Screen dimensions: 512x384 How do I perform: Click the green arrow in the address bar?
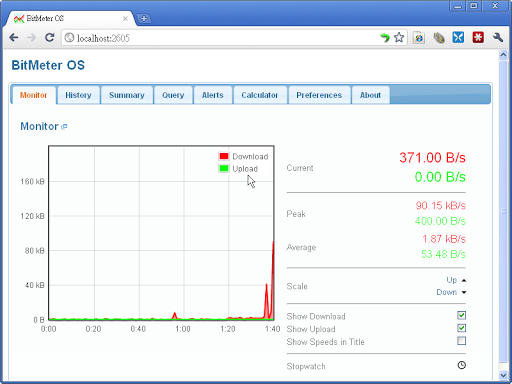pyautogui.click(x=385, y=37)
